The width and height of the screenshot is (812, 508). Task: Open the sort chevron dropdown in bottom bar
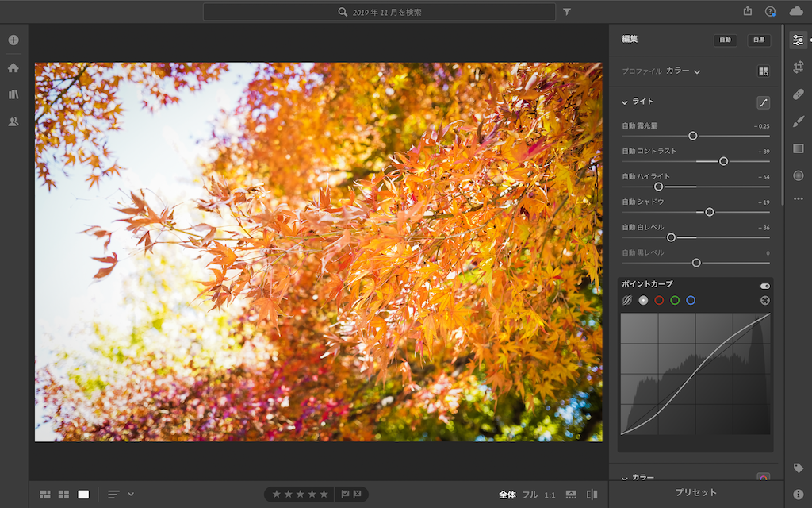[131, 495]
